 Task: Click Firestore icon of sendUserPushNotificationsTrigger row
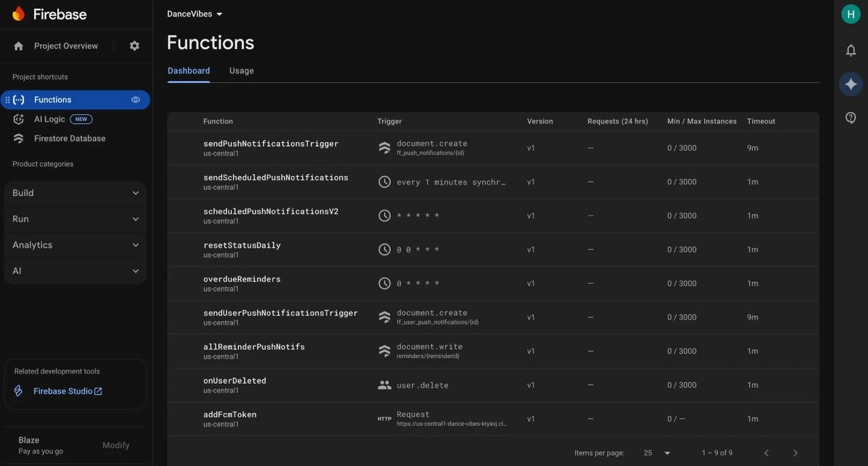click(x=385, y=317)
